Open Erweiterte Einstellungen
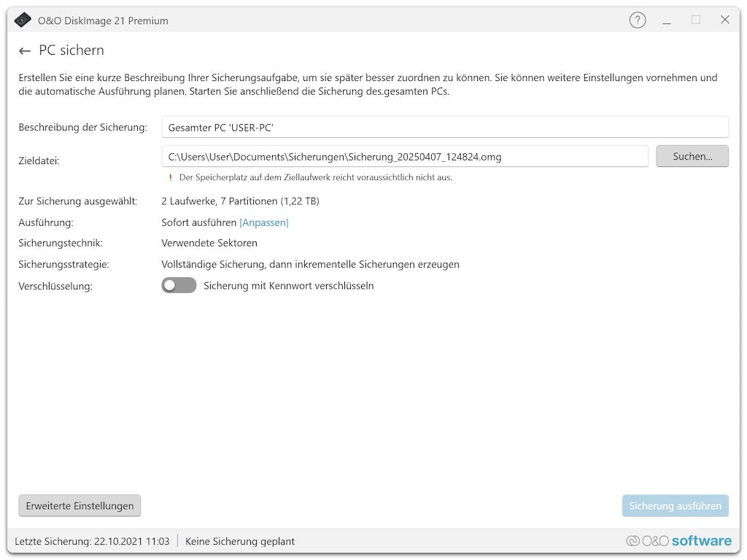747x560 pixels. (80, 506)
